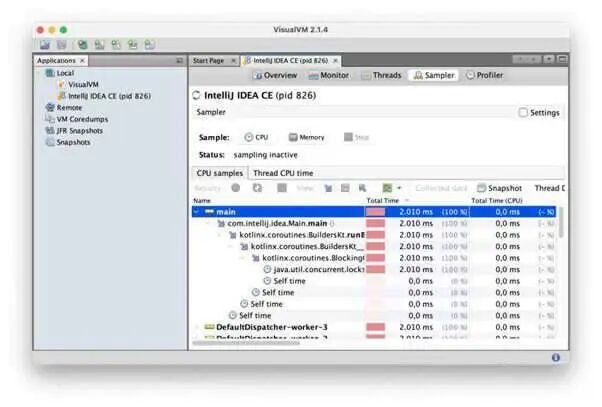
Task: Click the results table vertical scrollbar
Action: coord(561,222)
